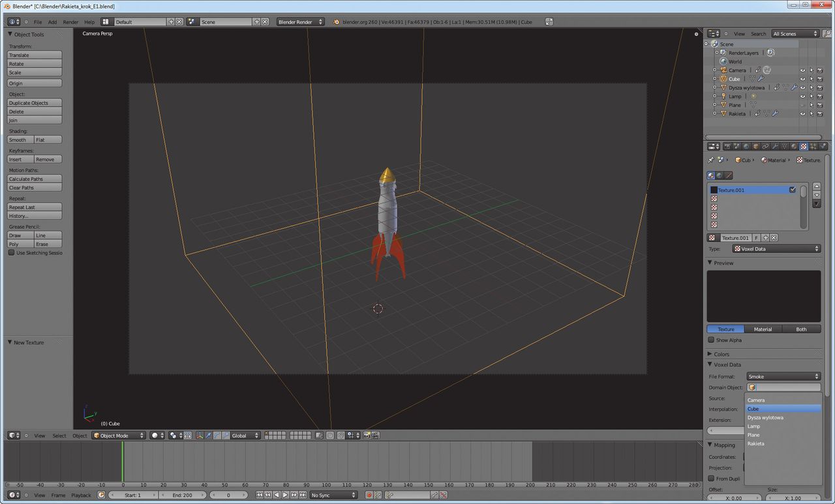Open Object Mode selector dropdown
This screenshot has width=835, height=504.
pyautogui.click(x=119, y=435)
